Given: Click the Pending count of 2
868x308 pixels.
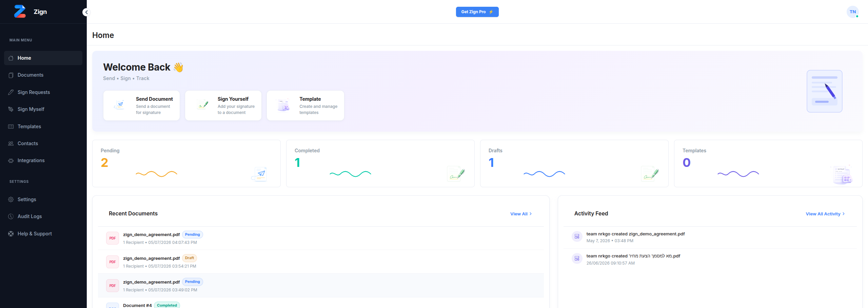Looking at the screenshot, I should tap(104, 163).
